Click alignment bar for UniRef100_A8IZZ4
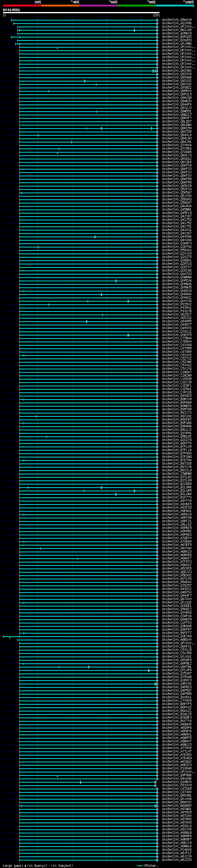Screen dimensions: 197x868 click(89, 860)
